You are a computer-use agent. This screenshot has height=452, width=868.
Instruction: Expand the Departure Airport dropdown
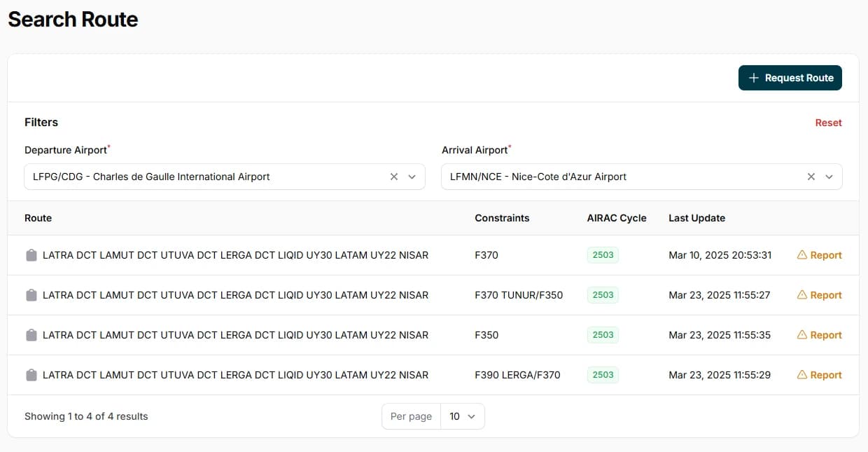[412, 177]
